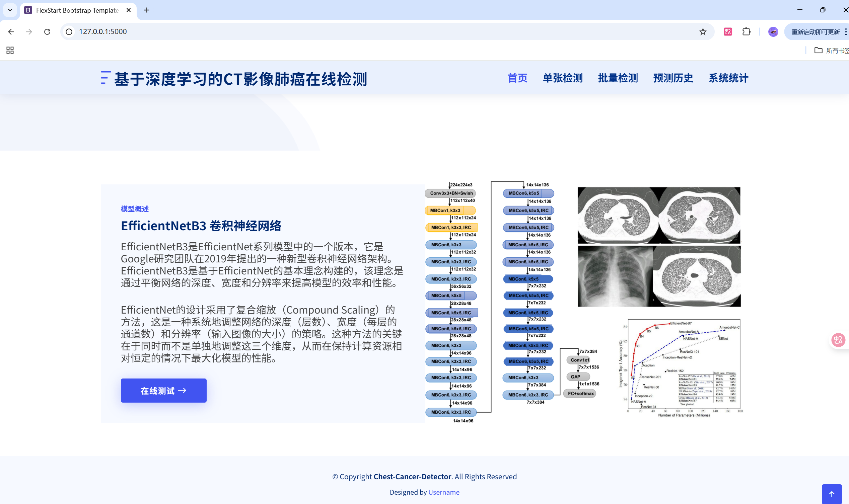Open the extensions puzzle icon

pyautogui.click(x=746, y=31)
